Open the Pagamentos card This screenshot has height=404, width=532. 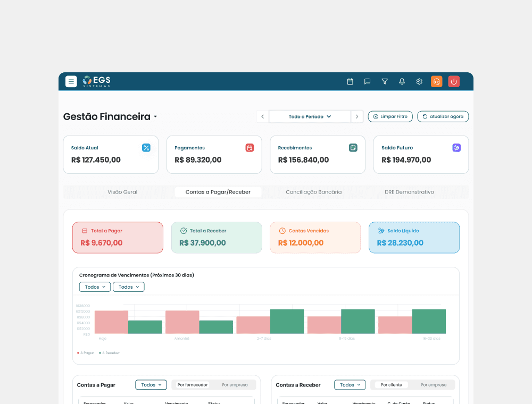click(x=214, y=155)
